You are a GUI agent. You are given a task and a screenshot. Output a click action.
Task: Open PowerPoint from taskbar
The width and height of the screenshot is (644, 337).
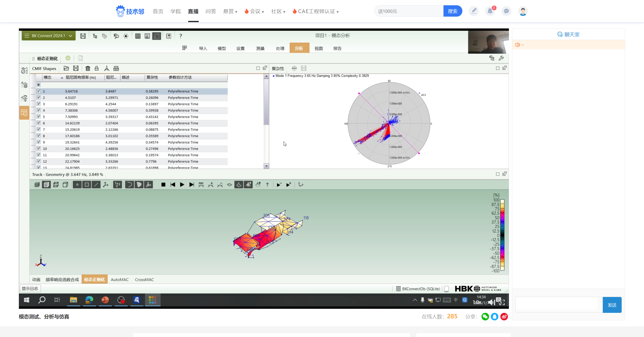pos(105,300)
